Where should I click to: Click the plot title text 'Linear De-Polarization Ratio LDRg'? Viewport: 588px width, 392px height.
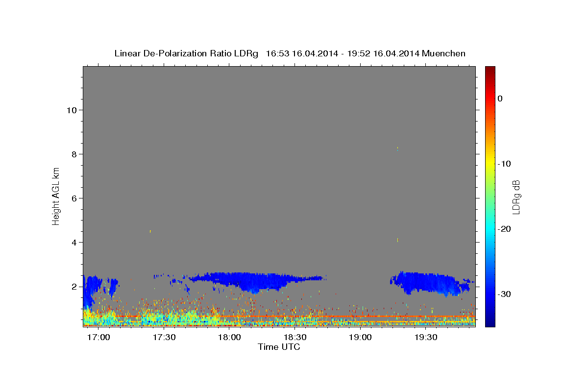[186, 53]
